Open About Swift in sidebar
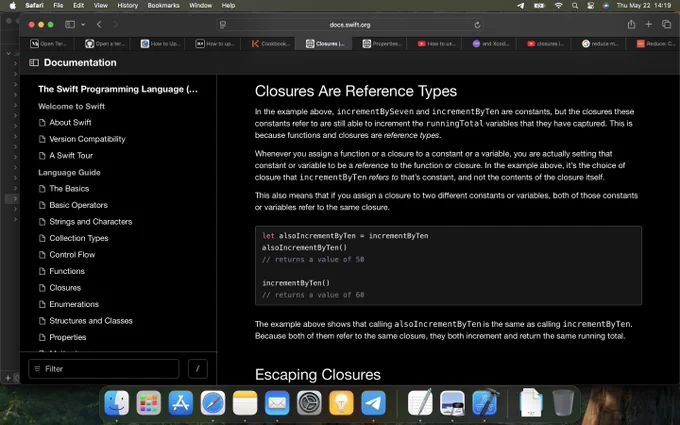Screen dimensions: 680x425 (x=70, y=123)
